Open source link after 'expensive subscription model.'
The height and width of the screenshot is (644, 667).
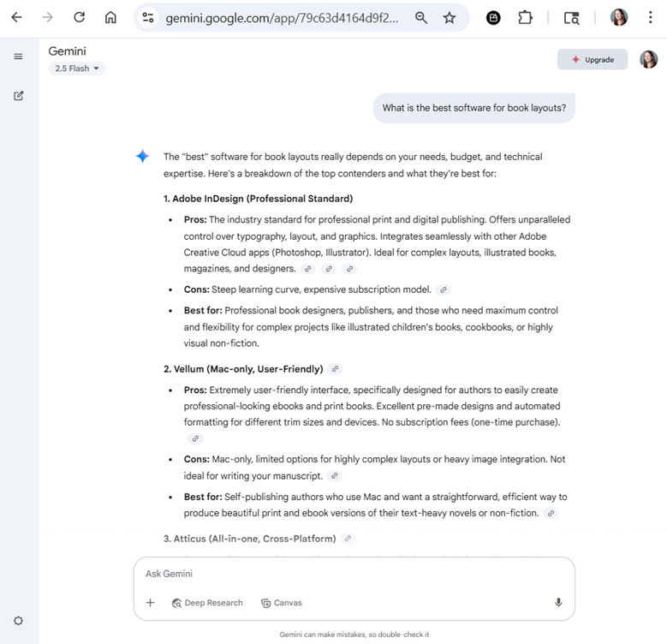(x=444, y=289)
